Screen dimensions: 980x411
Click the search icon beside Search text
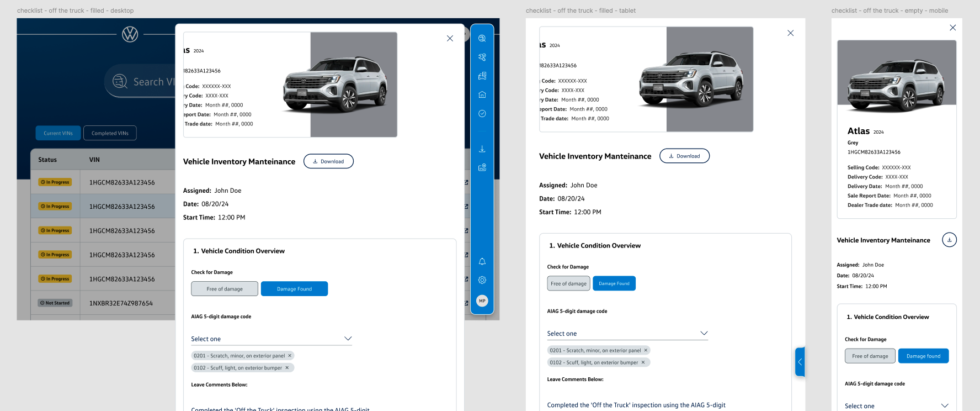[120, 81]
